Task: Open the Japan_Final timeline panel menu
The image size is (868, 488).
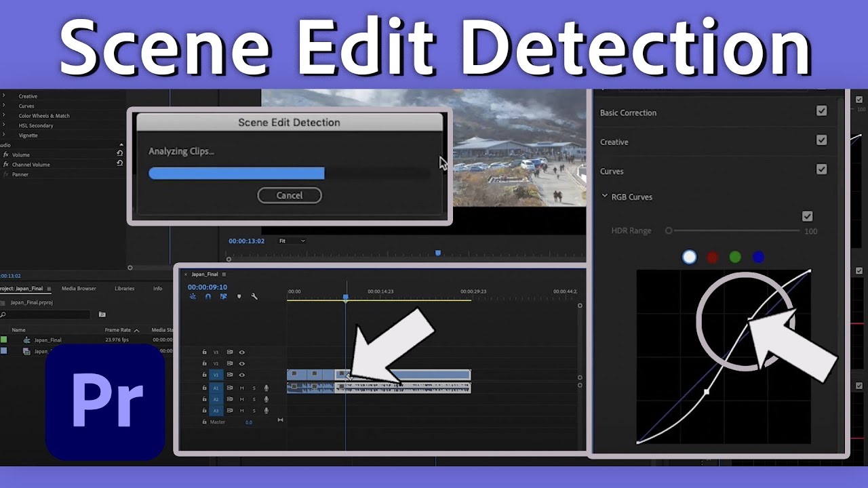Action: [224, 274]
